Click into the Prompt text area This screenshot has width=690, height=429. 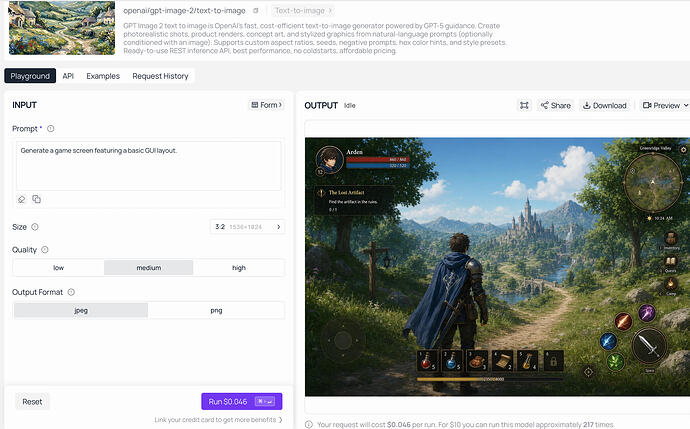[149, 166]
